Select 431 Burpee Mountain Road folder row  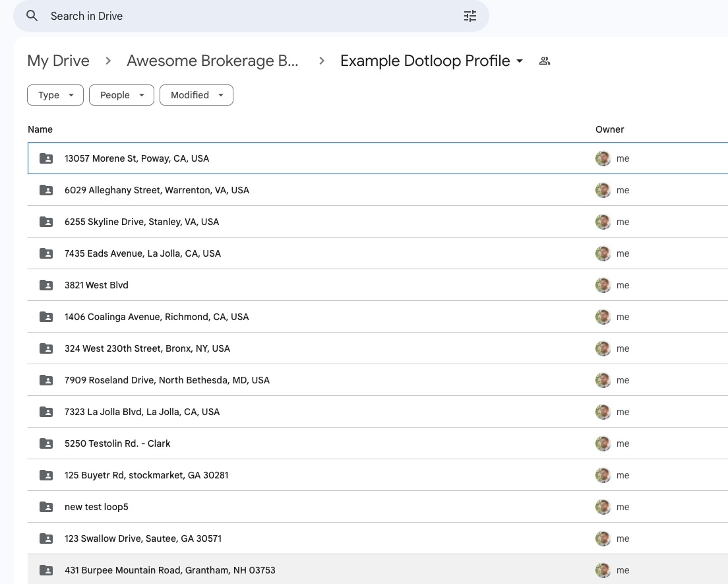[169, 570]
